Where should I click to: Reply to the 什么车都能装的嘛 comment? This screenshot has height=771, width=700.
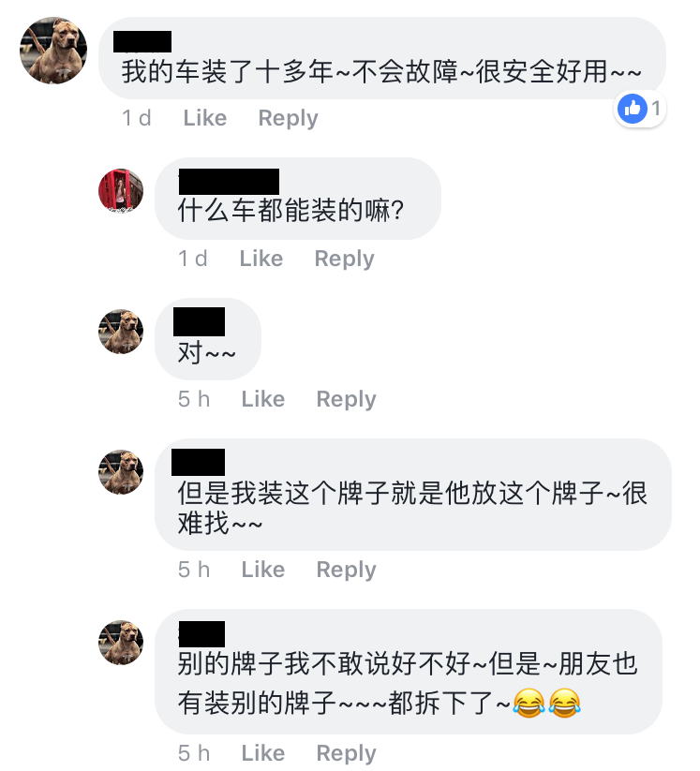(x=344, y=259)
